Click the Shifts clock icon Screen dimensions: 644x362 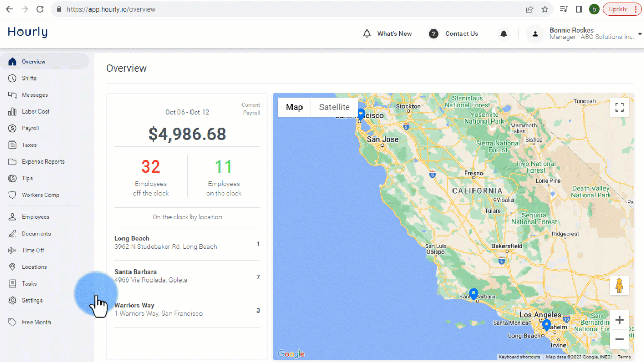coord(13,78)
